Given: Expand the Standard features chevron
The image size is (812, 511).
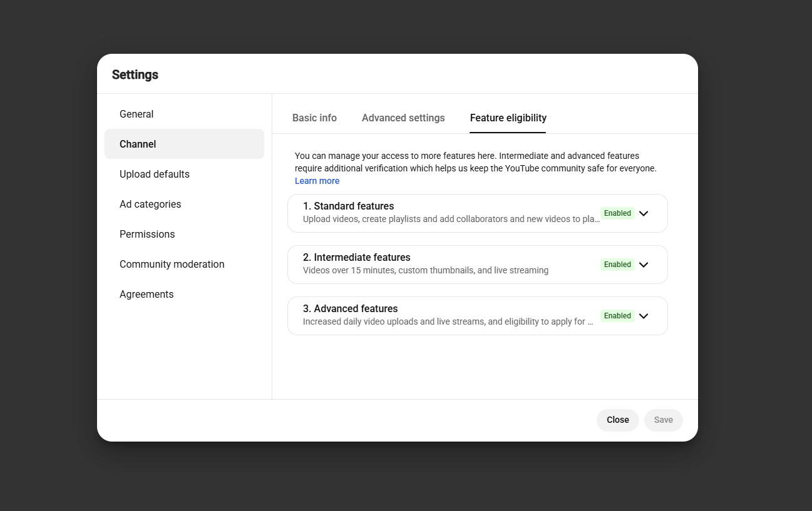Looking at the screenshot, I should [x=644, y=213].
